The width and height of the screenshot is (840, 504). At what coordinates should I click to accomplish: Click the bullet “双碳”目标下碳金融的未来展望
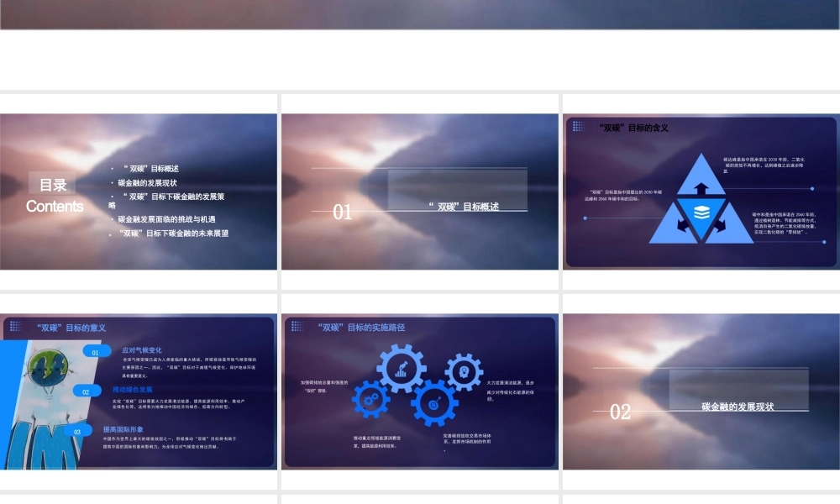[174, 234]
